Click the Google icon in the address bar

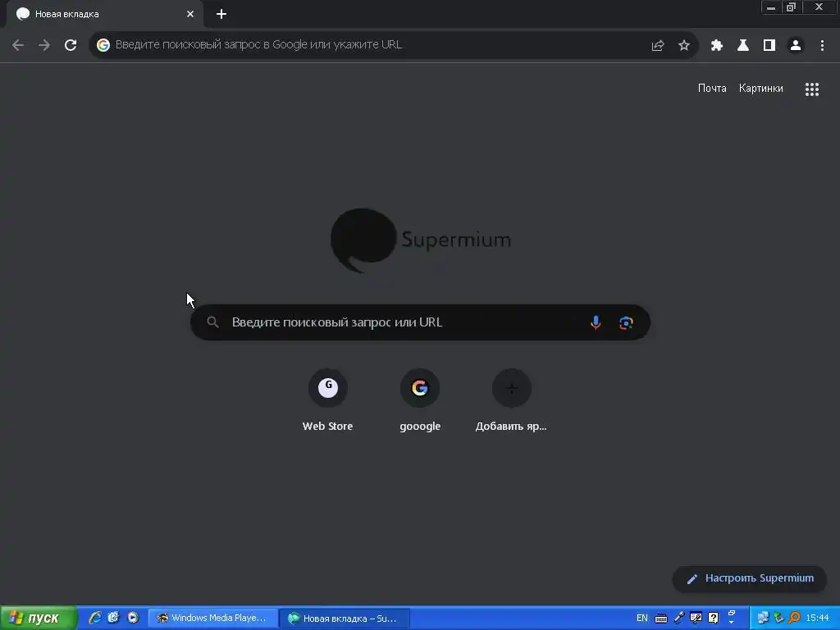(103, 45)
